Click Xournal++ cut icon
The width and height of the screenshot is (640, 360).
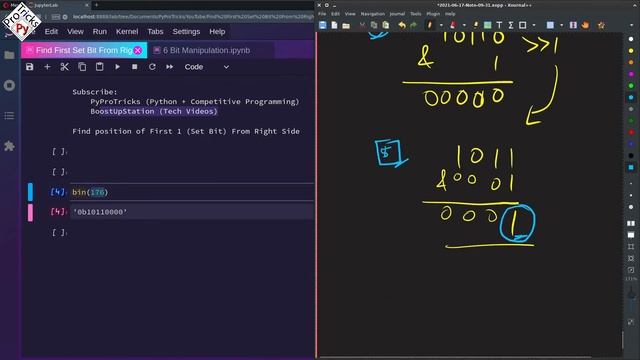(362, 25)
